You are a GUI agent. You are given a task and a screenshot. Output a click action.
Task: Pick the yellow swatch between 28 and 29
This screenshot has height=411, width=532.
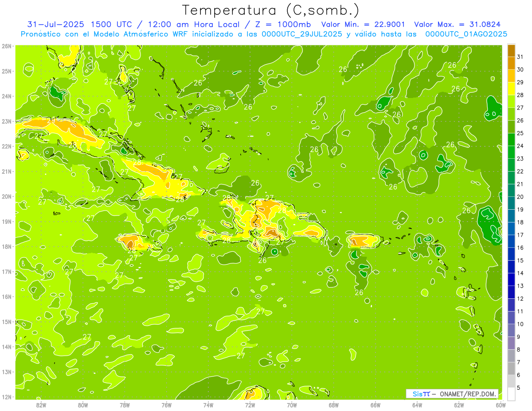point(511,89)
